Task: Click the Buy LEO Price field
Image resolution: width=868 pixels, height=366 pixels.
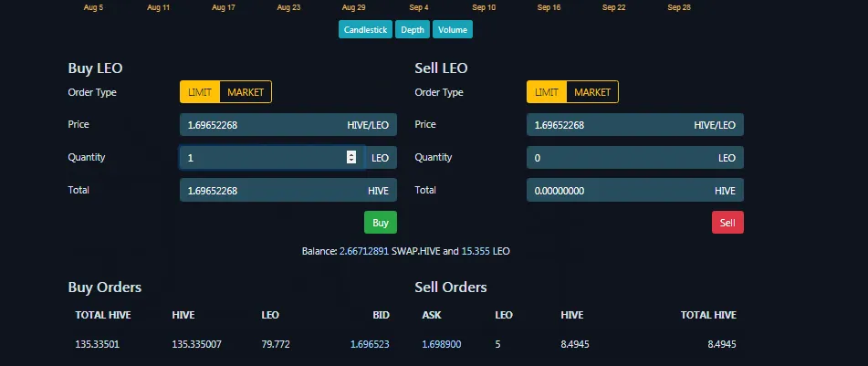Action: tap(288, 124)
